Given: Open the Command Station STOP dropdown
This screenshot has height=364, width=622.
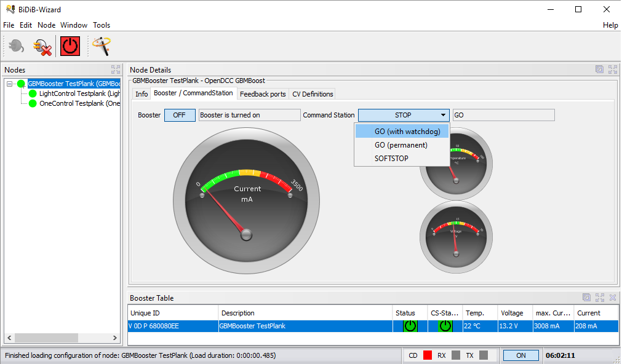Looking at the screenshot, I should click(x=404, y=115).
